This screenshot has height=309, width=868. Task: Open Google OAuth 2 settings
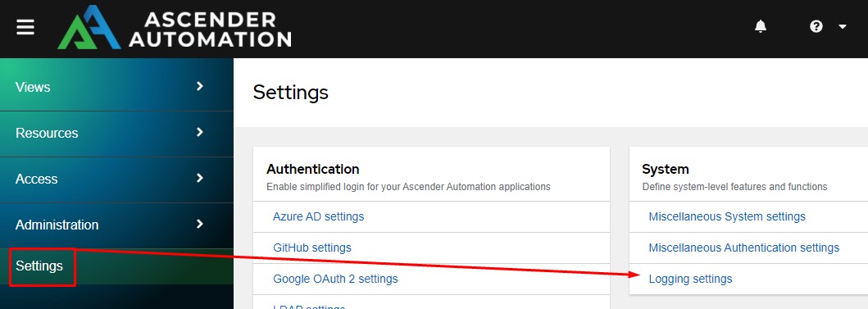coord(335,279)
